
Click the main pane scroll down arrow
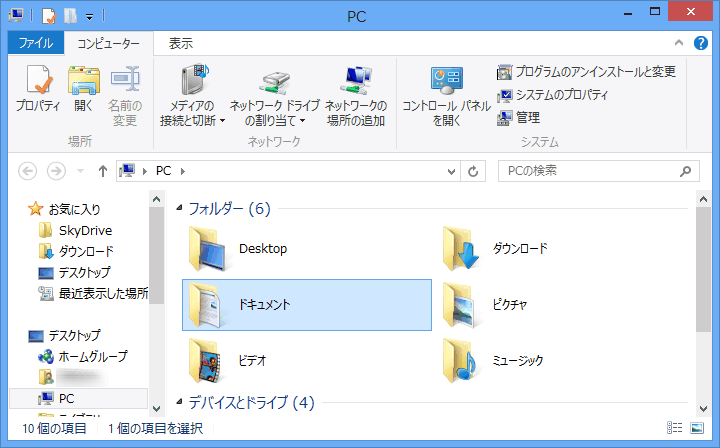tap(703, 409)
